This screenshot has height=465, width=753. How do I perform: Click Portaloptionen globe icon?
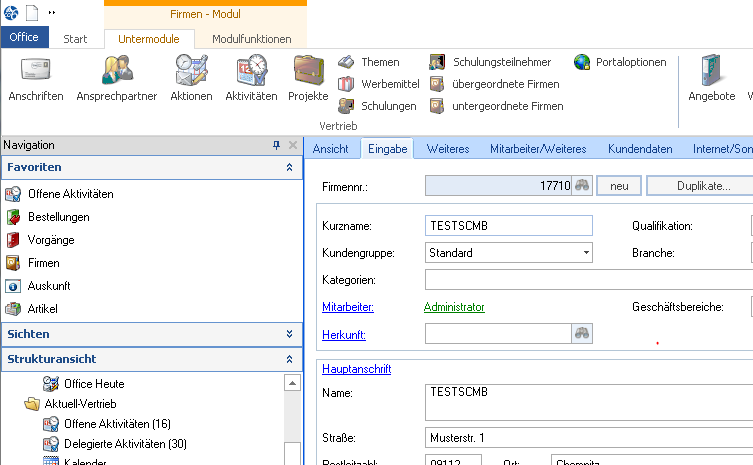pyautogui.click(x=582, y=62)
